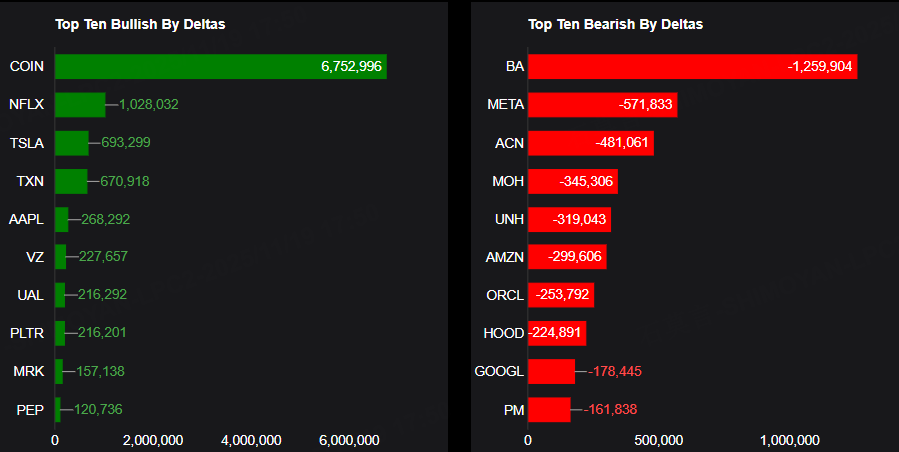
Task: Select the TXN bar in bullish chart
Action: coord(71,181)
